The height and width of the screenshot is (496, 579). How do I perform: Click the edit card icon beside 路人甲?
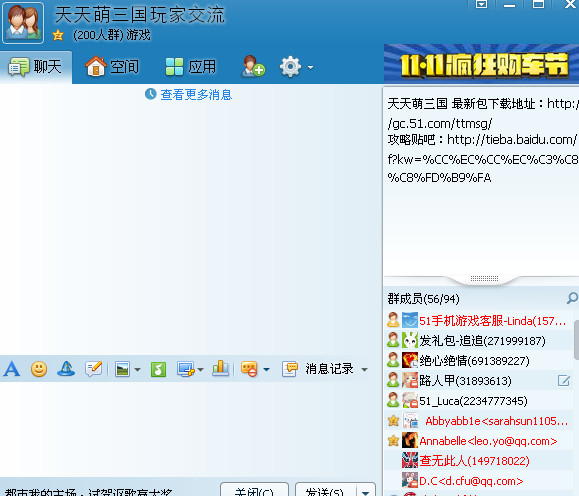(564, 381)
